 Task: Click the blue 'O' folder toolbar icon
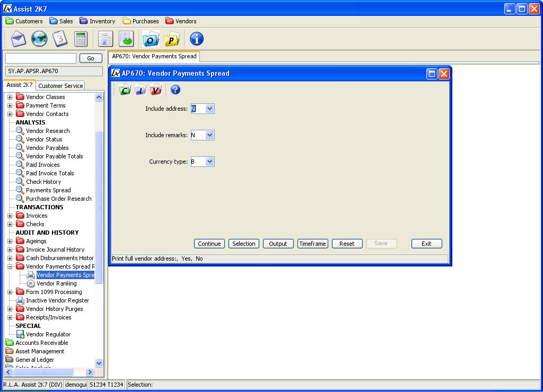tap(151, 39)
